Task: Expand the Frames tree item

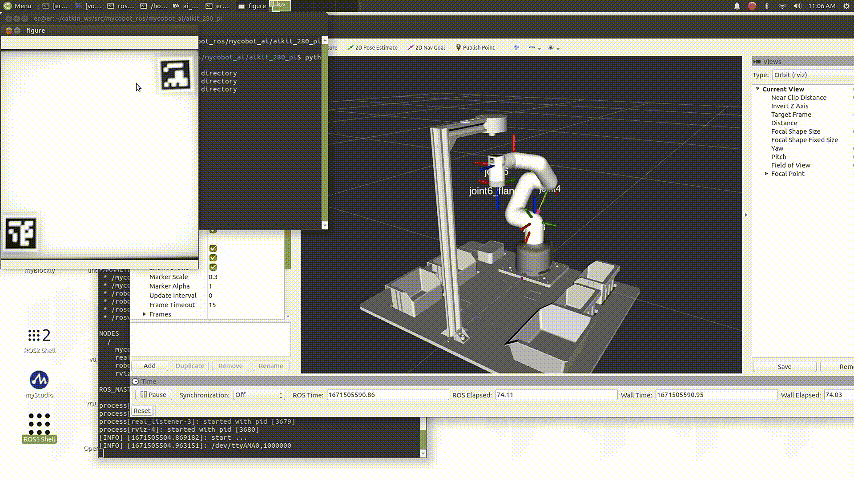Action: click(x=146, y=314)
